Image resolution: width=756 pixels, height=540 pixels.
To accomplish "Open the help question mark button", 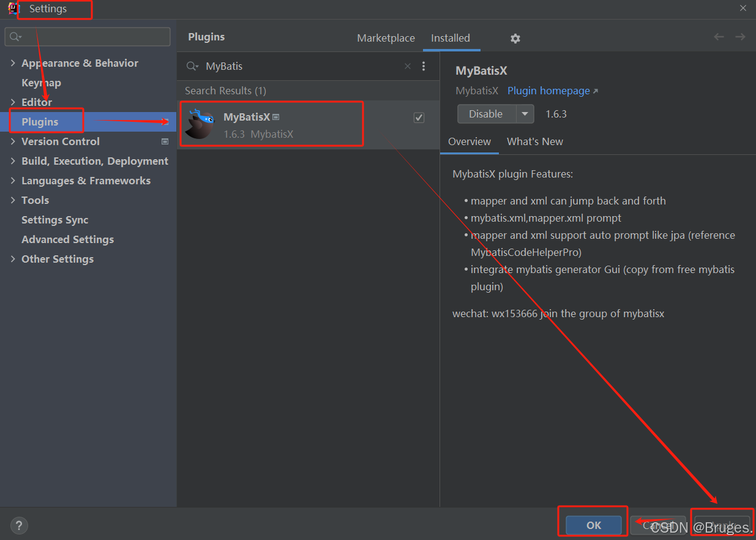I will point(19,525).
